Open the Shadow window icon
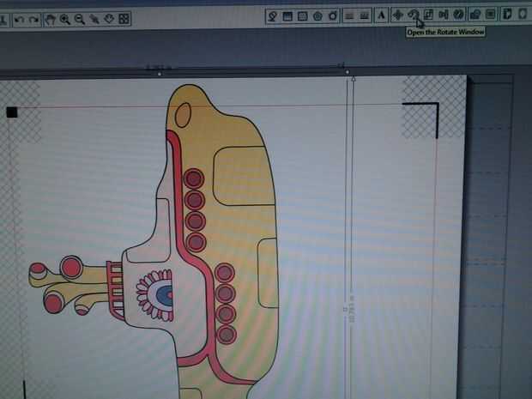This screenshot has width=532, height=399. tap(317, 16)
